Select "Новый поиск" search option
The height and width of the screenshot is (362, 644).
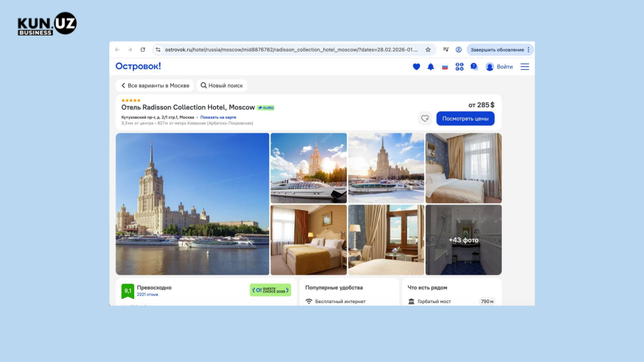pos(223,86)
